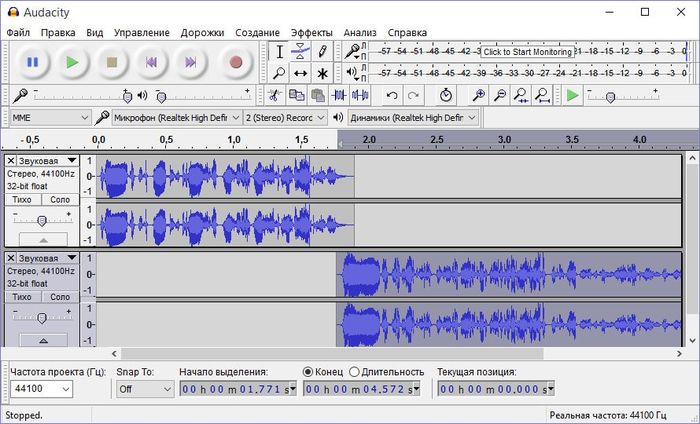Select the Длительность radio button
Image resolution: width=700 pixels, height=424 pixels.
click(356, 372)
